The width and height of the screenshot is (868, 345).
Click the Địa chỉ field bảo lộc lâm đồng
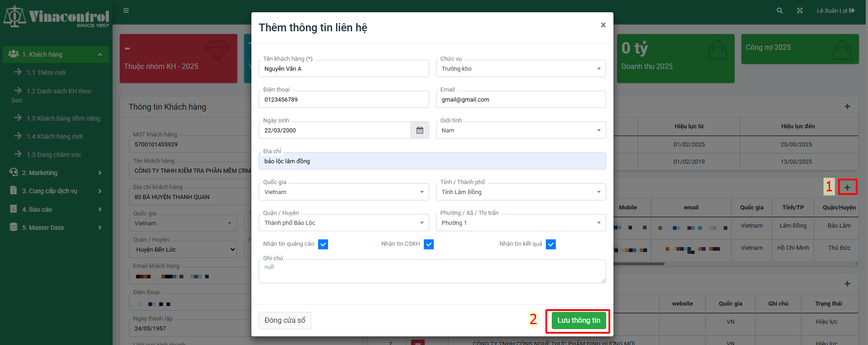click(432, 161)
